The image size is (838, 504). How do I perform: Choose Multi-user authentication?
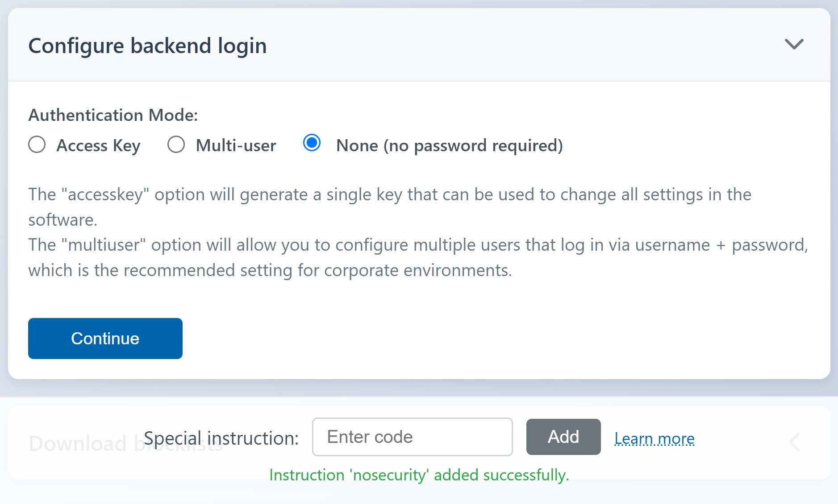[x=176, y=145]
